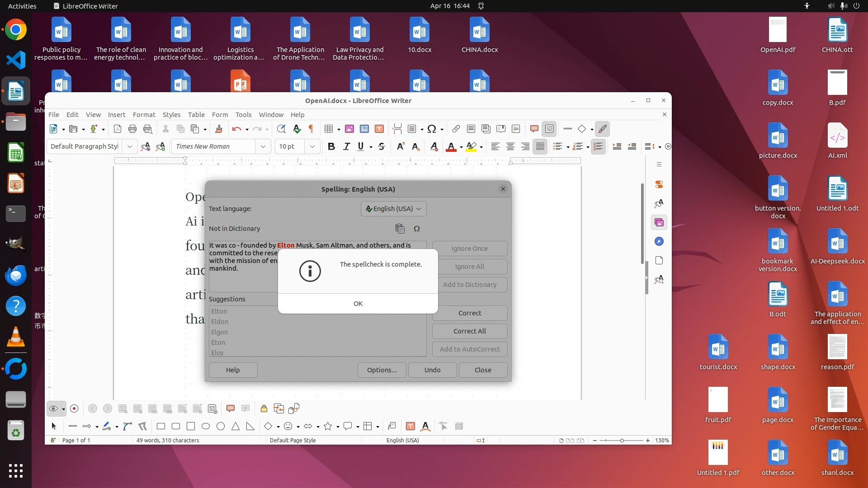Screen dimensions: 868x488
Task: Click the Close button in Spelling dialog
Action: click(x=482, y=370)
